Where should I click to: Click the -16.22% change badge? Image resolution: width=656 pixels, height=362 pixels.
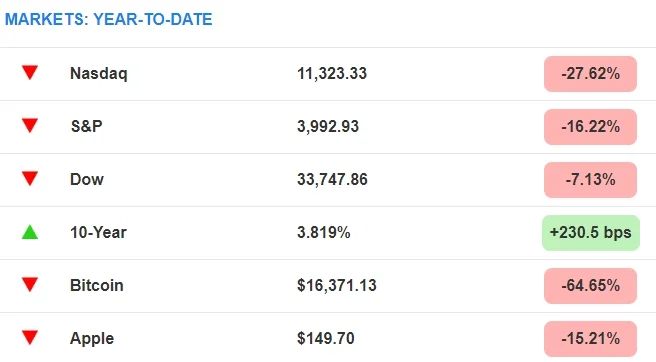[x=590, y=127]
